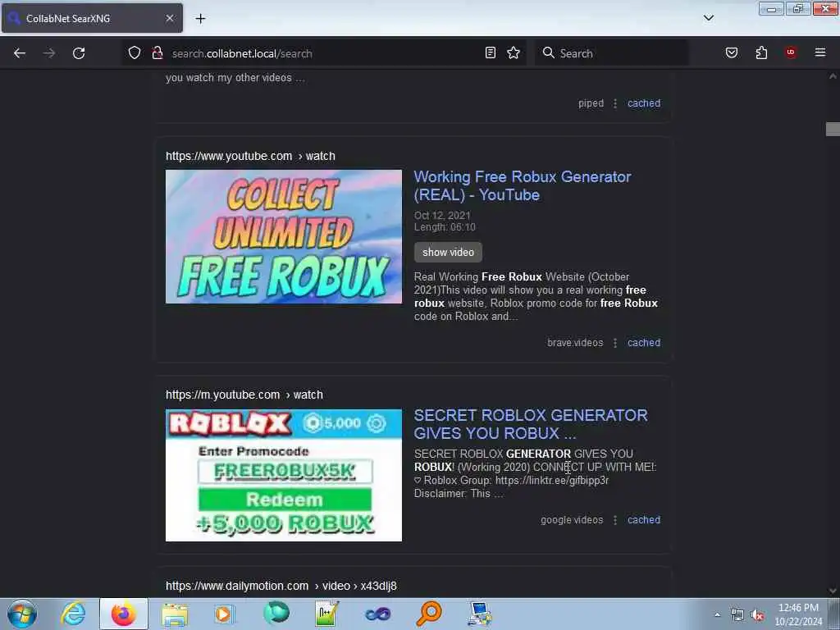Launch Internet Explorer from the taskbar
Screen dimensions: 840x630
[x=73, y=614]
